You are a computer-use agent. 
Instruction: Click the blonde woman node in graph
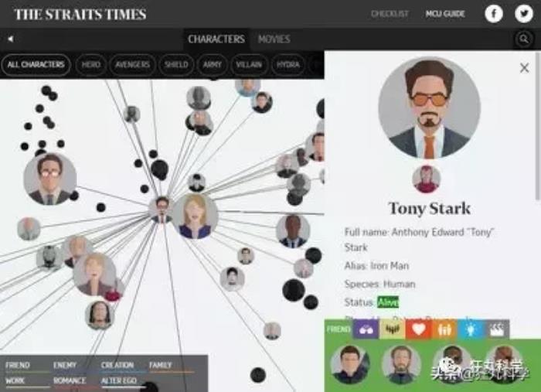click(x=195, y=216)
